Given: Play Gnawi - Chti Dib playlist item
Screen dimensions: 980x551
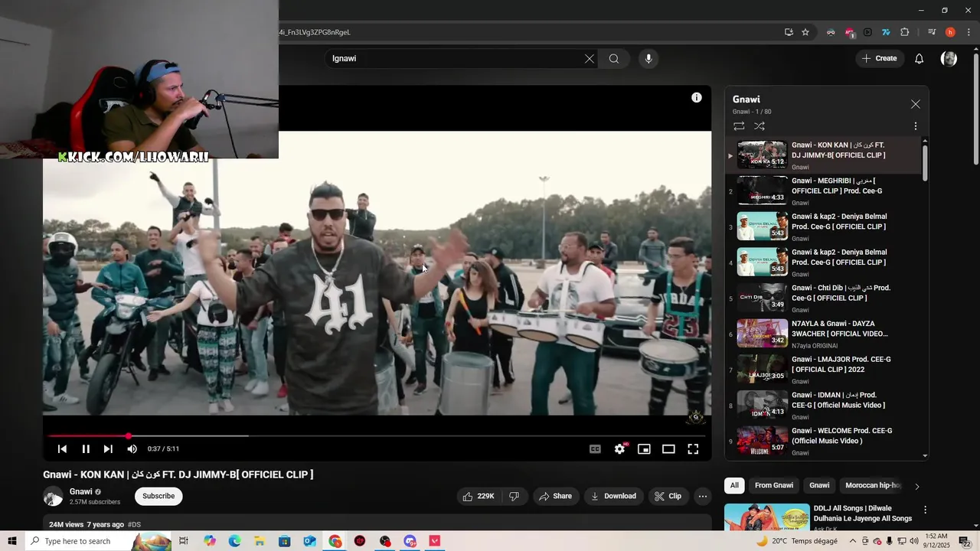Looking at the screenshot, I should click(824, 298).
